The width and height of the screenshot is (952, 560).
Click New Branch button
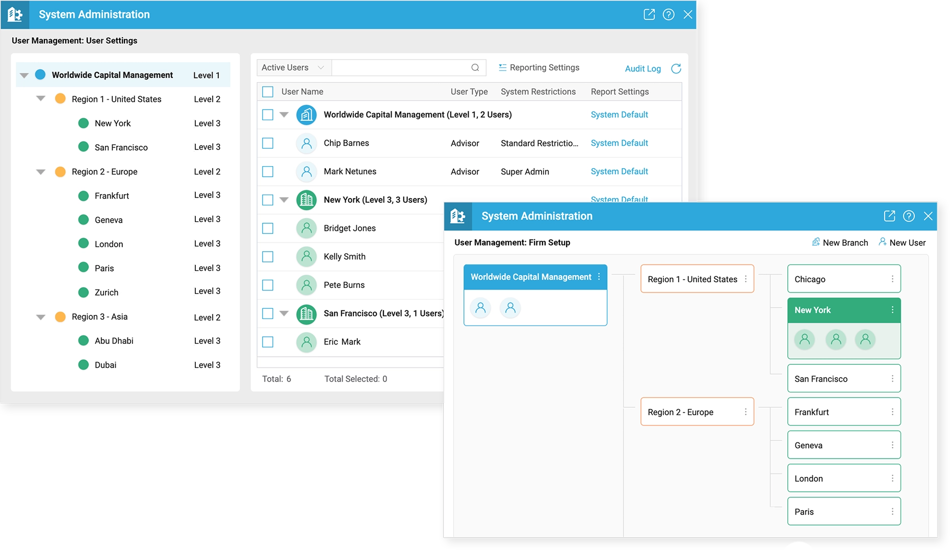pyautogui.click(x=840, y=243)
